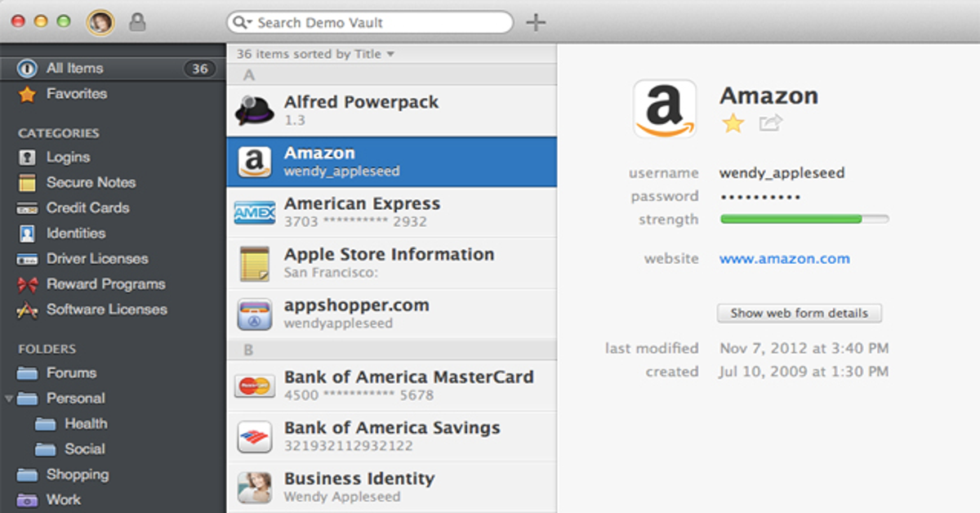Focus the Search Demo Vault field
This screenshot has width=980, height=513.
click(370, 22)
